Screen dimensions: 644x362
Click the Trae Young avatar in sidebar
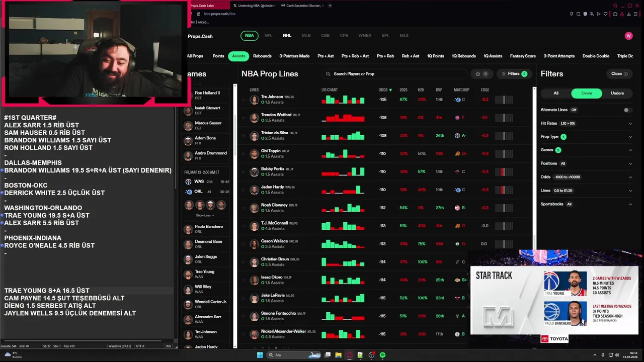point(188,275)
